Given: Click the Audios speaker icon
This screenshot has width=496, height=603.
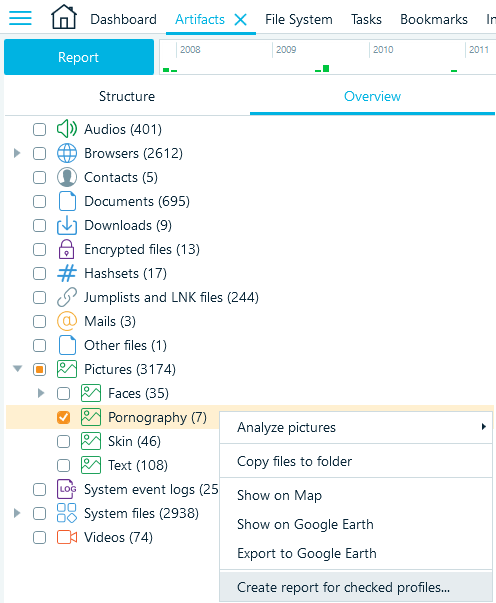Looking at the screenshot, I should 67,129.
